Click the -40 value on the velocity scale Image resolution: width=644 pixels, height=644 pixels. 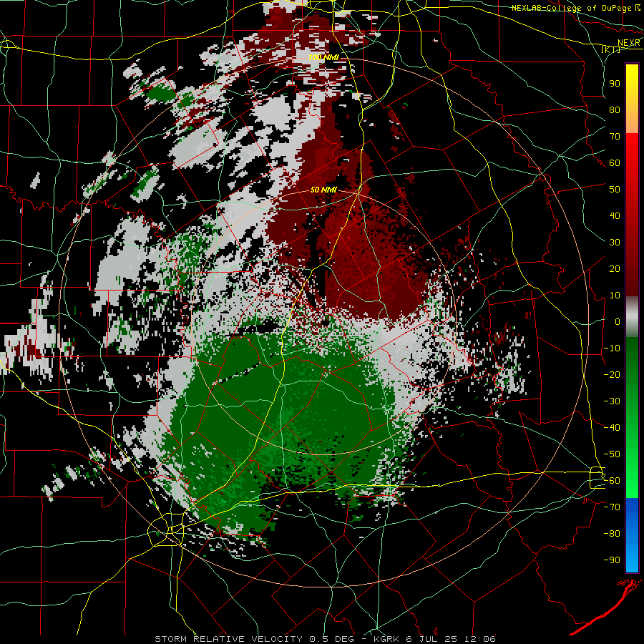(x=612, y=428)
